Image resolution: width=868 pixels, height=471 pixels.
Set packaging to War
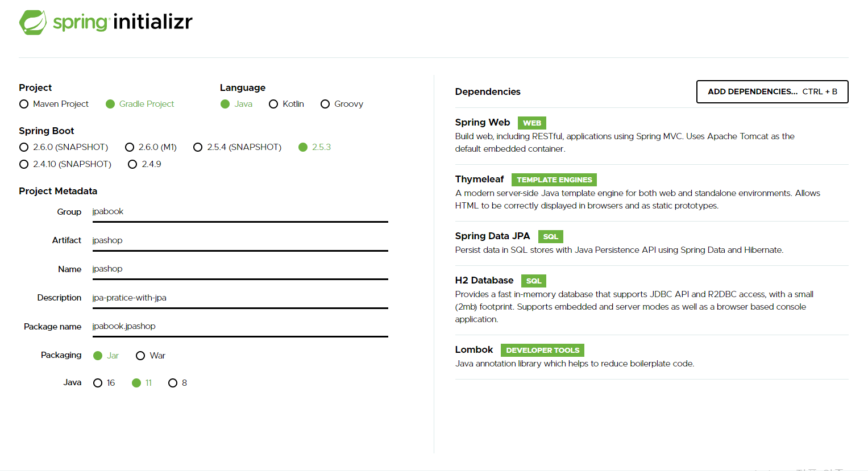click(x=151, y=356)
